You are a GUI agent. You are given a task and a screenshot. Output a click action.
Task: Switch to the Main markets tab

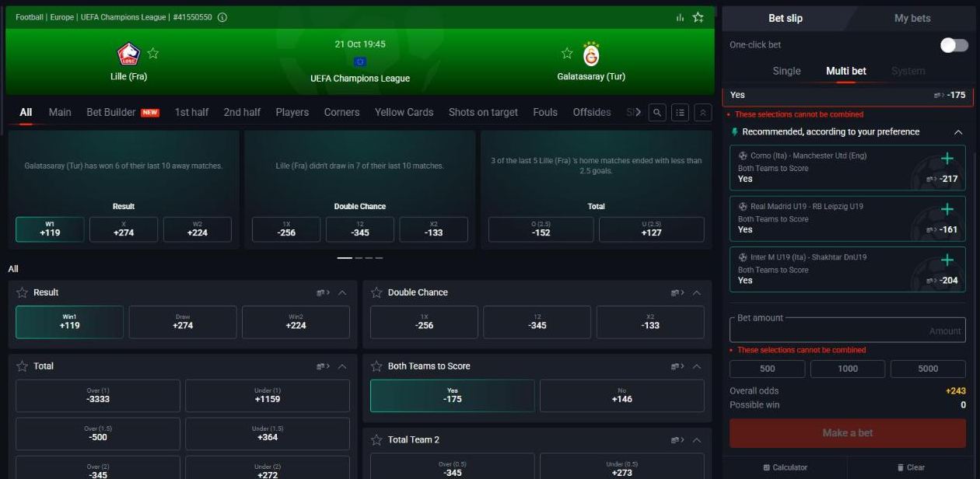tap(60, 112)
